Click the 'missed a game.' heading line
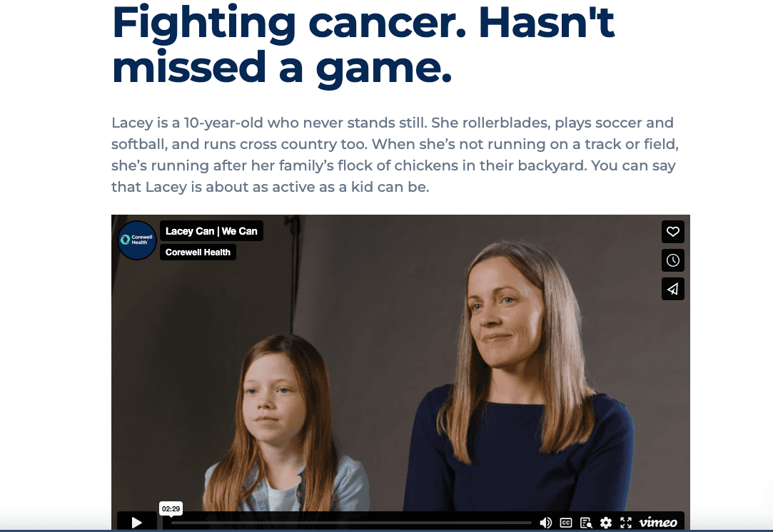 [x=282, y=68]
